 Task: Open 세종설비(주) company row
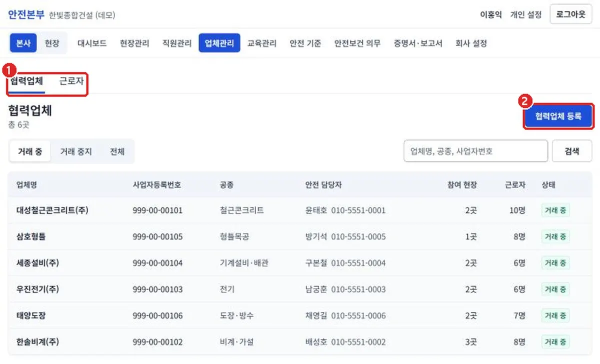point(300,263)
